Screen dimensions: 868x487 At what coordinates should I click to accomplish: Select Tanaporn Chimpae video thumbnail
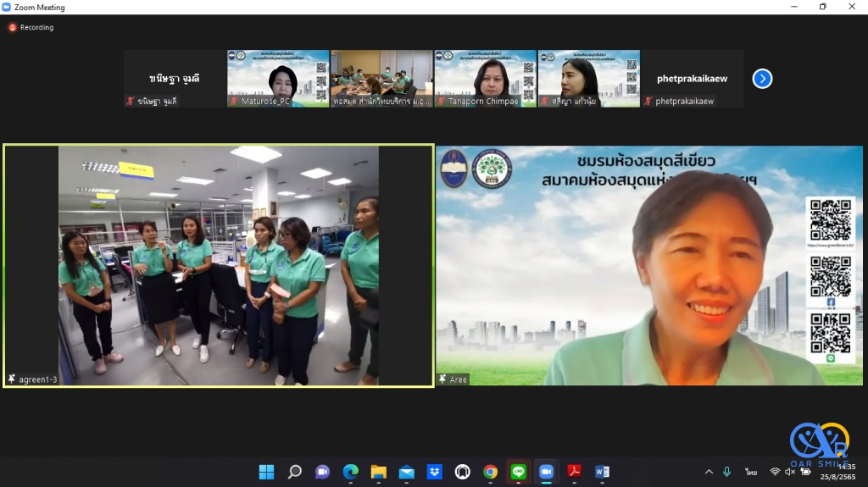point(485,78)
